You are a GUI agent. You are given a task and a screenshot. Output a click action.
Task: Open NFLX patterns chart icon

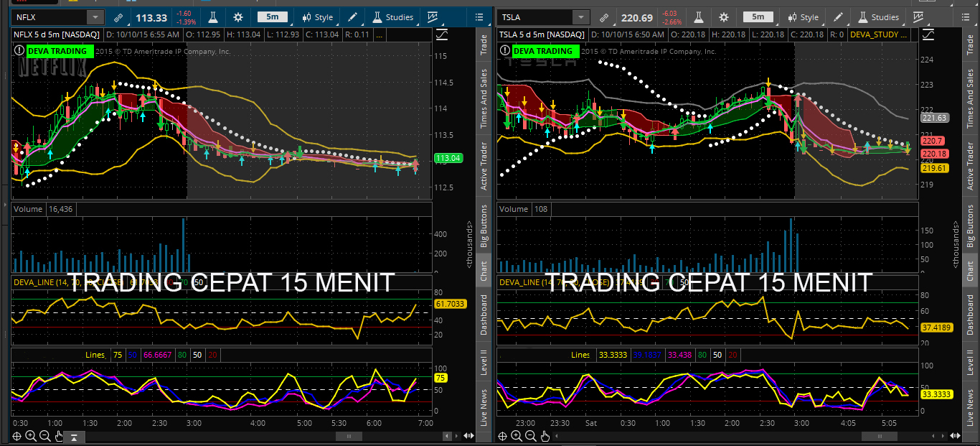[x=433, y=17]
